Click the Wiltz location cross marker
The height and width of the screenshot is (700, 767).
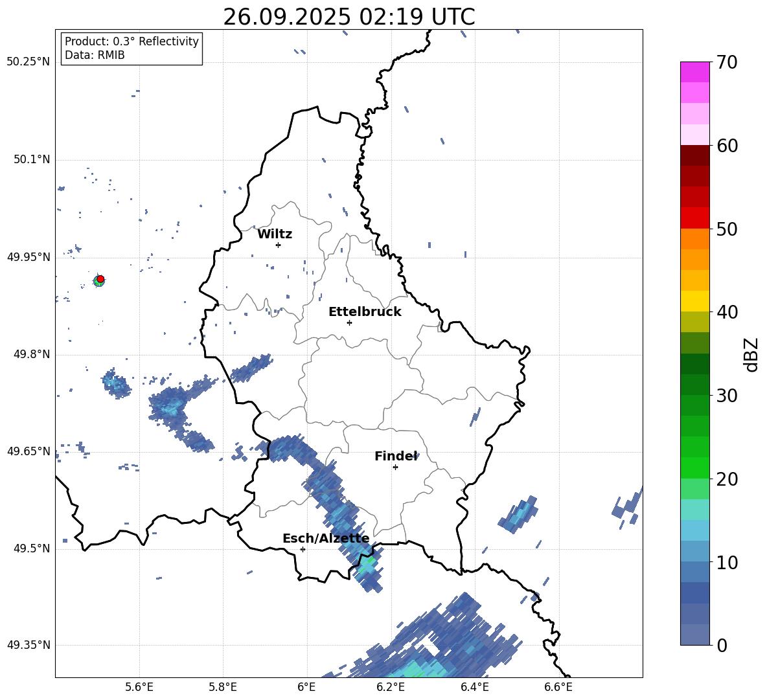pyautogui.click(x=279, y=245)
